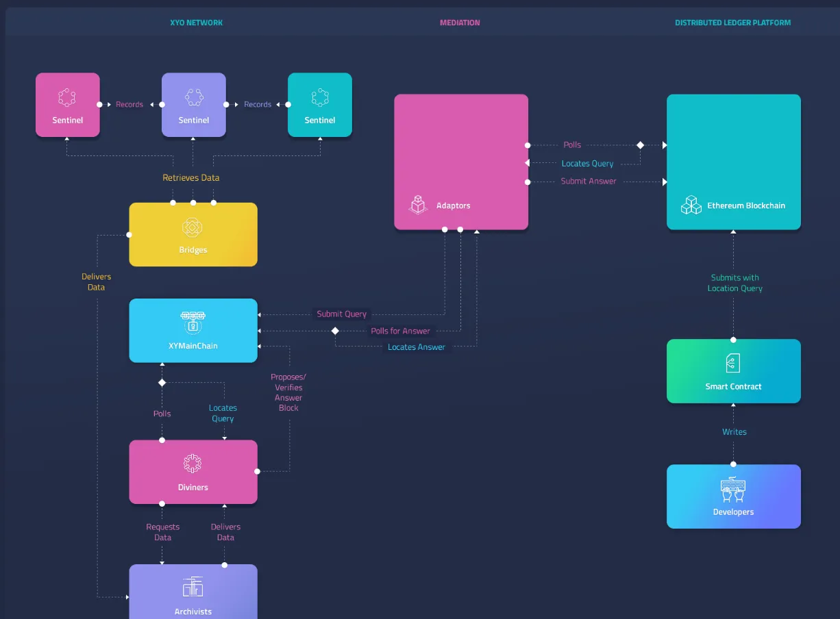Click the Locates Query label above Diviners

pos(223,413)
